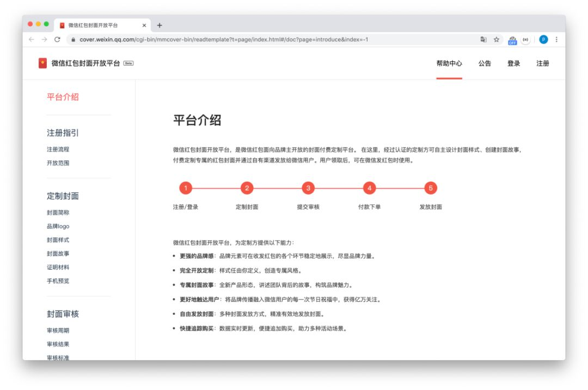The height and width of the screenshot is (390, 588).
Task: Click 注册 in the top navigation
Action: 543,63
